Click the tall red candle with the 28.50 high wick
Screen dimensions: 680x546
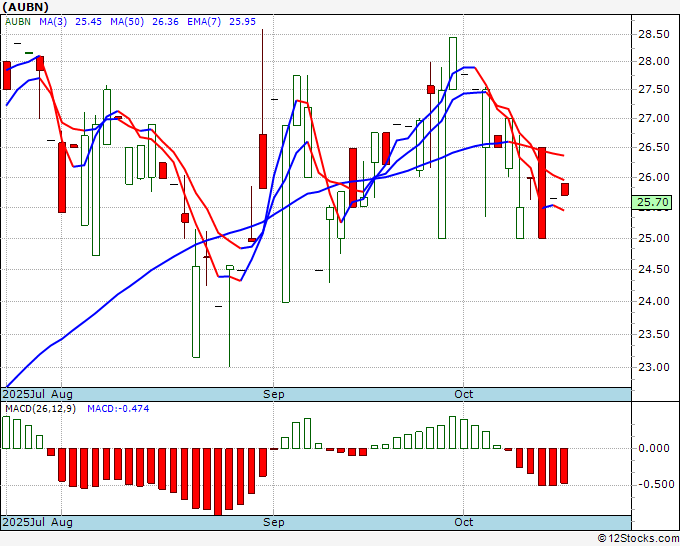[263, 161]
